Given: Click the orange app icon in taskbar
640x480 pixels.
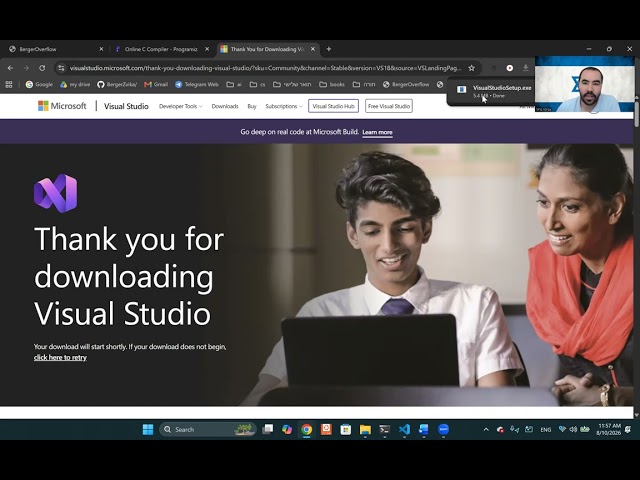Looking at the screenshot, I should coord(326,429).
